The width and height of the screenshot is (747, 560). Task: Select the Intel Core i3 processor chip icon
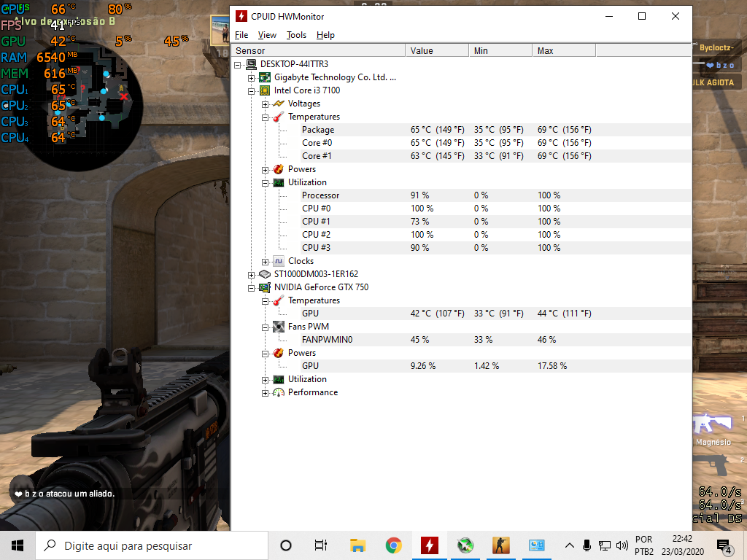click(x=265, y=90)
